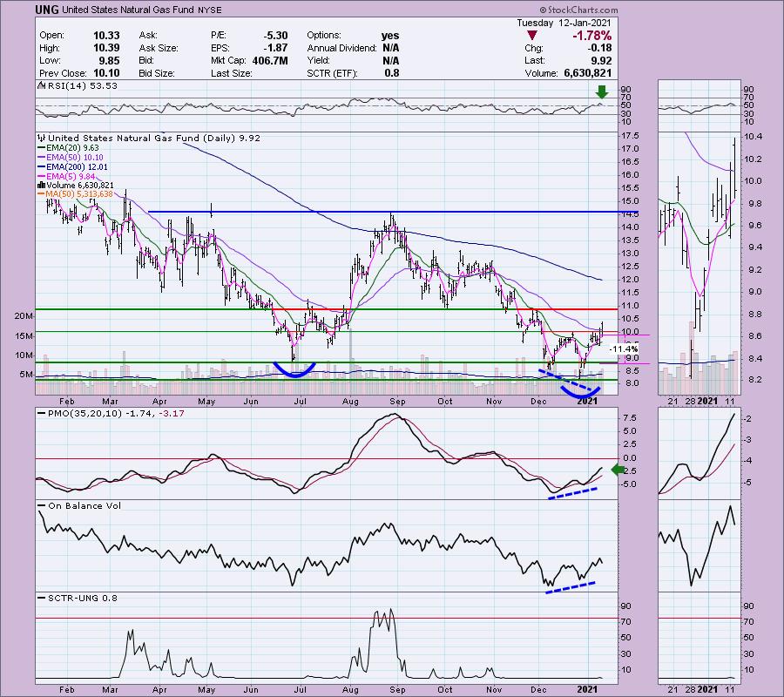Select the Mkt Cap value 406.7M

point(269,60)
